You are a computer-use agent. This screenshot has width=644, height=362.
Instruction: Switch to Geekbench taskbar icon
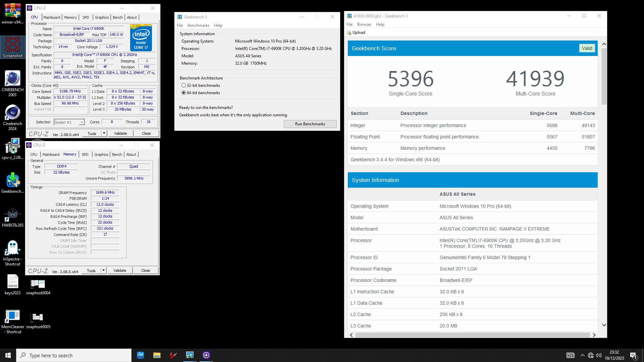[190, 355]
